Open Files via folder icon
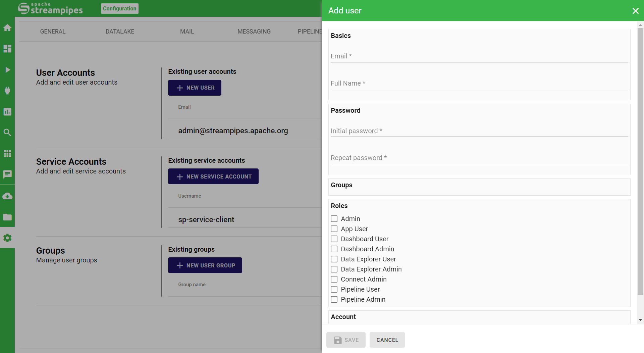Screen dimensions: 644x353 (x=7, y=217)
